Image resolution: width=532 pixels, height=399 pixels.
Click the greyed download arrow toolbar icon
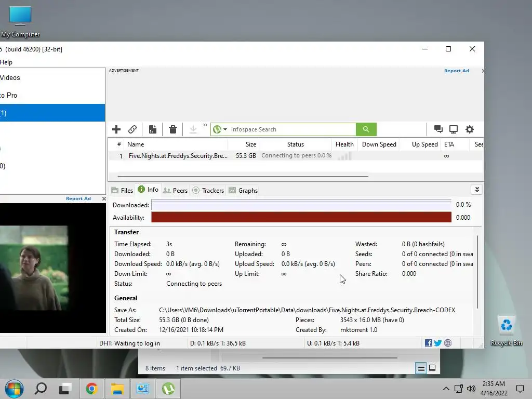[193, 129]
